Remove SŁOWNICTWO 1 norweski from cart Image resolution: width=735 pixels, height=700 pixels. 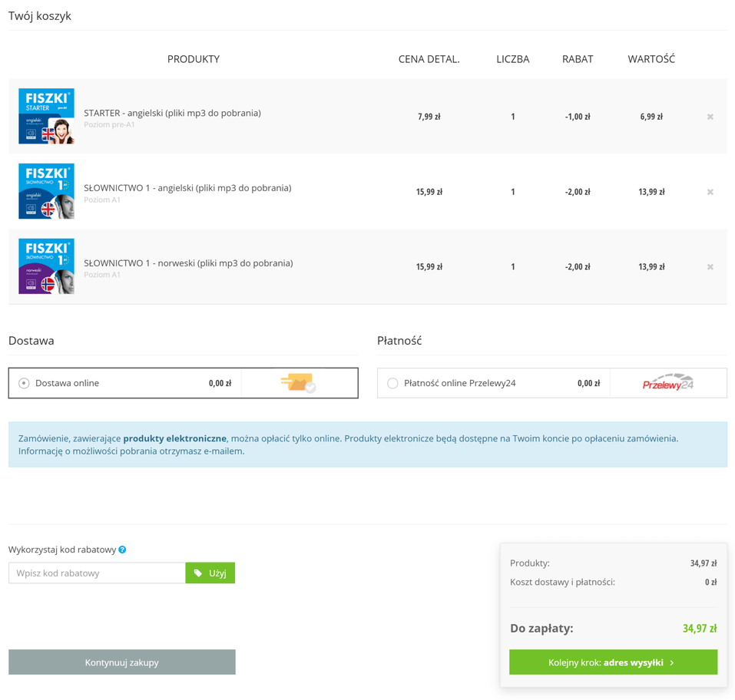710,267
